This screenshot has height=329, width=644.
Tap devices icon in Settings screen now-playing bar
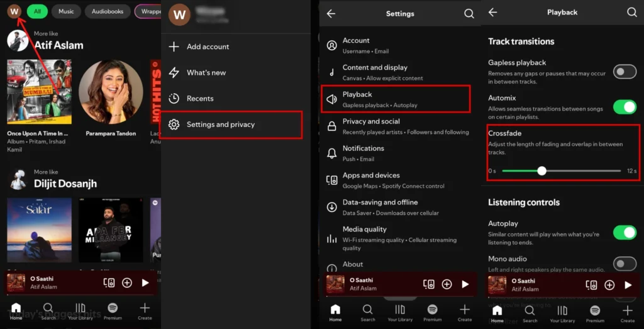428,284
